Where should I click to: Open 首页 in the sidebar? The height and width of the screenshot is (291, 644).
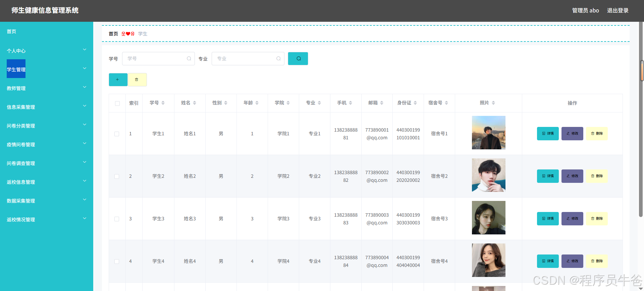tap(11, 31)
